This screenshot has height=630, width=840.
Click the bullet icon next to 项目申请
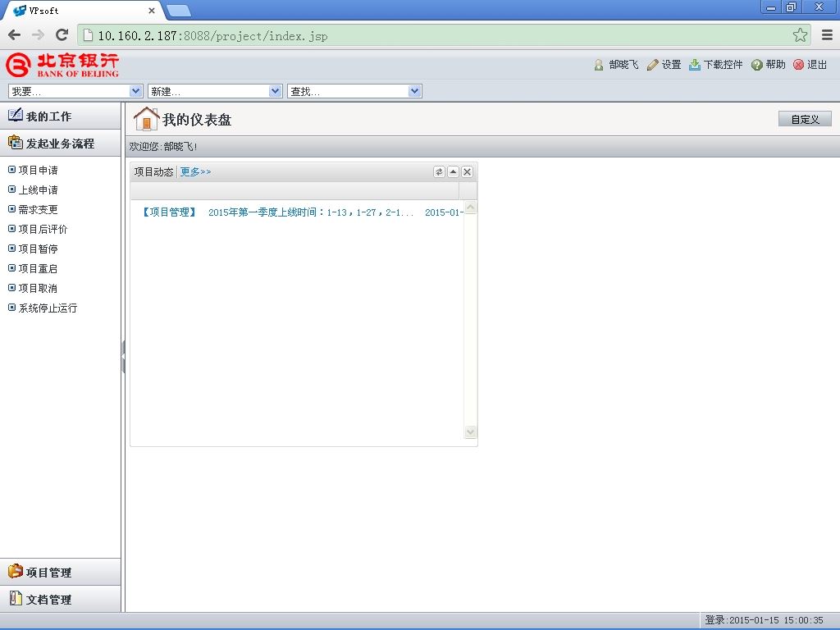pyautogui.click(x=11, y=170)
